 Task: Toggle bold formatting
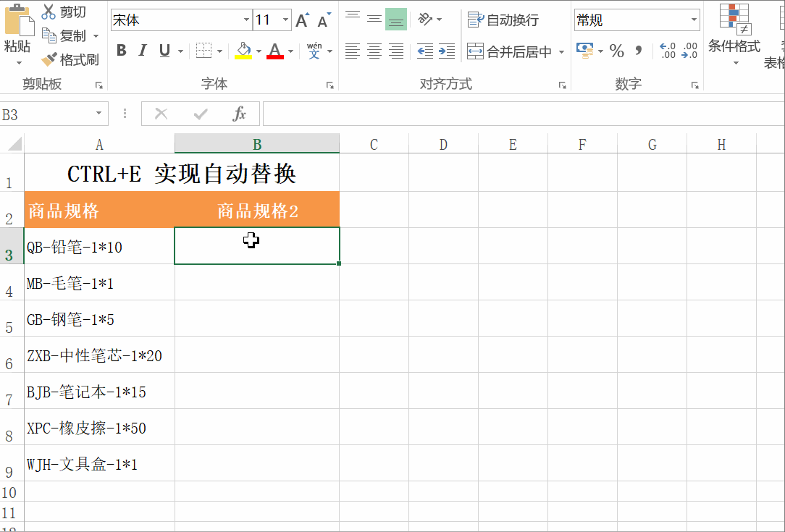pyautogui.click(x=121, y=51)
